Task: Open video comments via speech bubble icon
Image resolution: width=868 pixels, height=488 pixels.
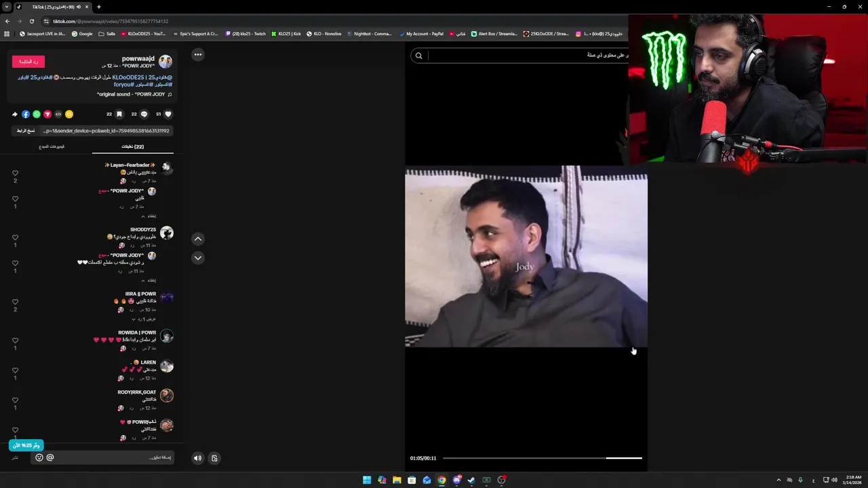Action: pyautogui.click(x=144, y=114)
